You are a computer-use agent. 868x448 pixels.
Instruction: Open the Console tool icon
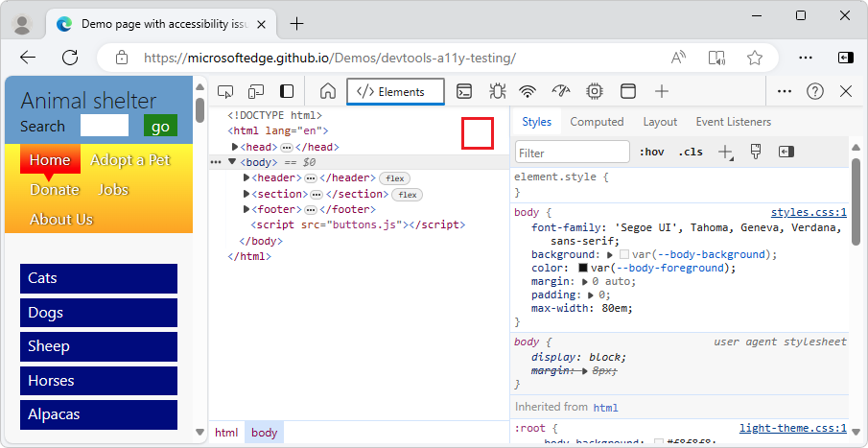click(x=464, y=91)
